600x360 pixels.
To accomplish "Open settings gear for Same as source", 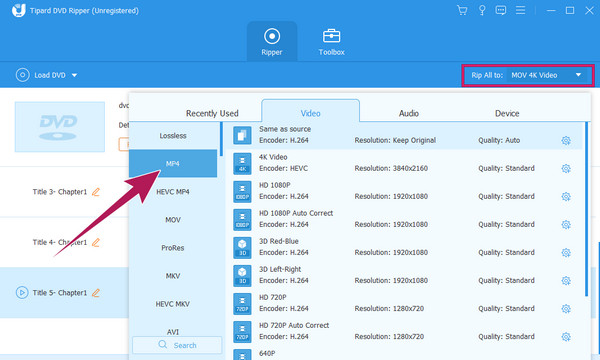I will [566, 140].
